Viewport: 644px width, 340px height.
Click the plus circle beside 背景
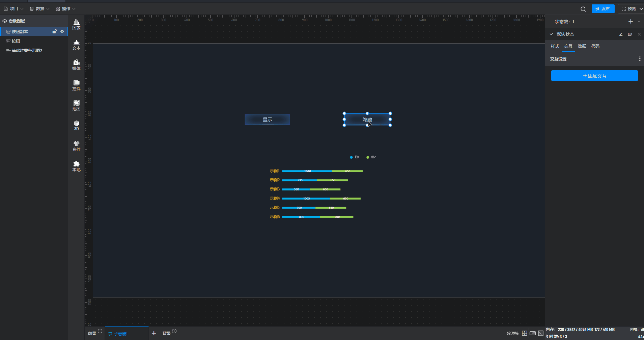pyautogui.click(x=174, y=331)
